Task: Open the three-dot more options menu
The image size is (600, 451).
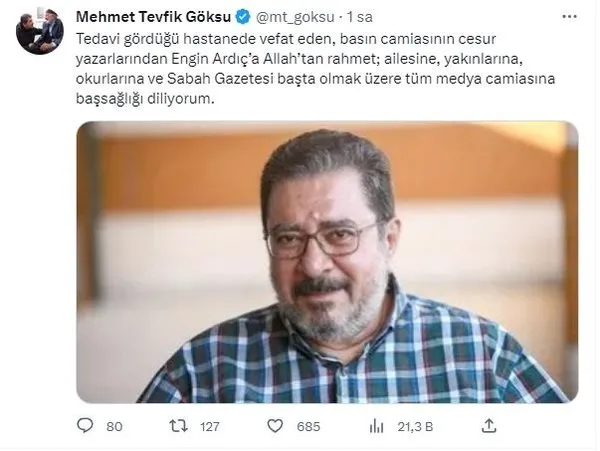Action: (569, 17)
